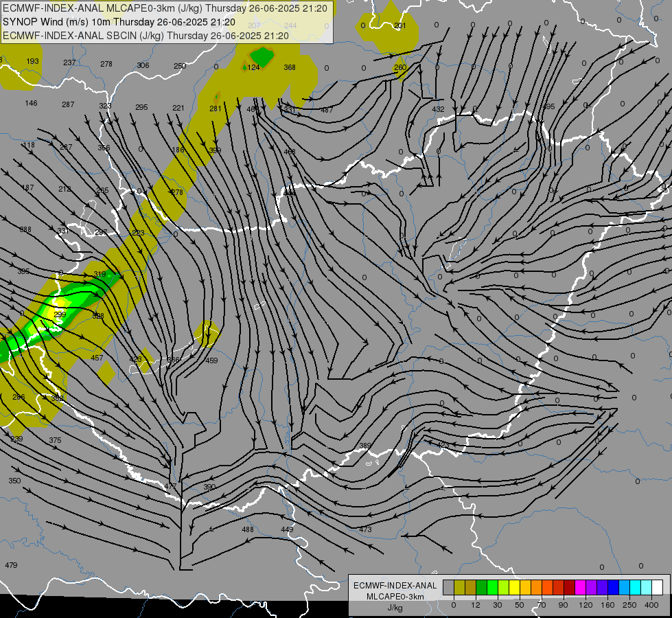The height and width of the screenshot is (618, 672).
Task: Click the amber legend swatch right of 50
Action: pyautogui.click(x=525, y=587)
